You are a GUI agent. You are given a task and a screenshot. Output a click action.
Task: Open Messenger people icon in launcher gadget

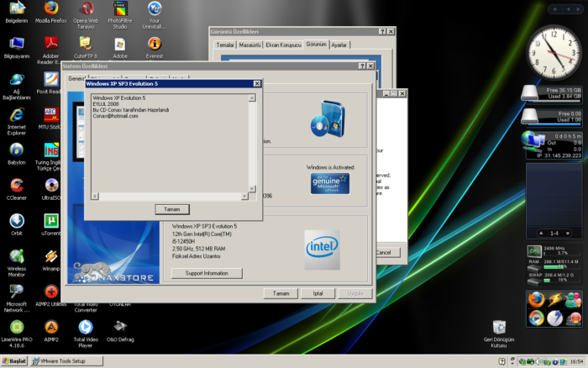(573, 299)
